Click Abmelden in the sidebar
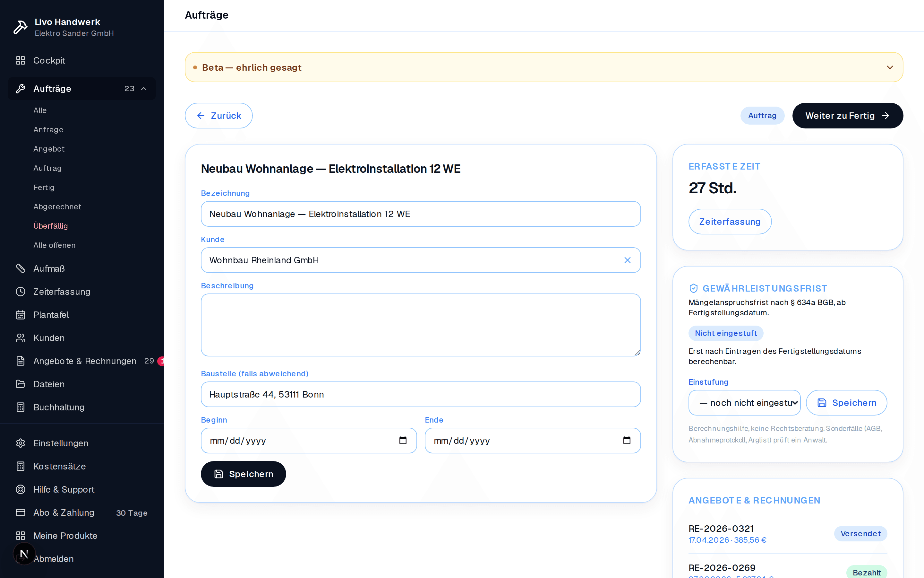This screenshot has width=924, height=578. (x=54, y=558)
